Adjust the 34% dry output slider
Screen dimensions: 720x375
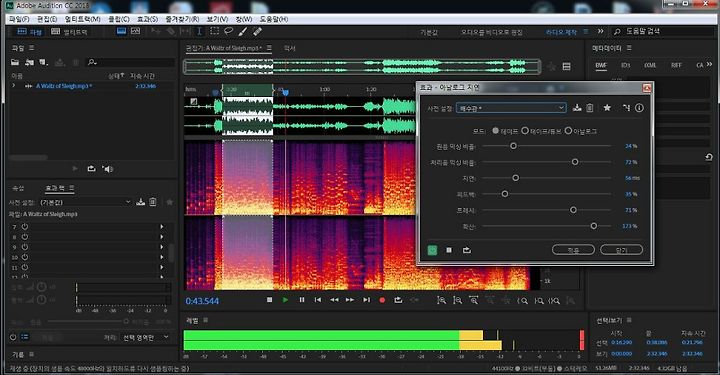point(513,146)
